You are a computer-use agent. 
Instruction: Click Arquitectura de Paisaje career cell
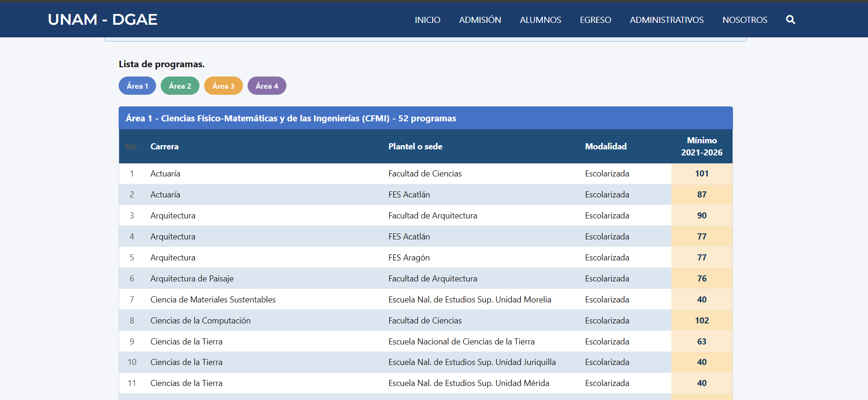pyautogui.click(x=192, y=279)
